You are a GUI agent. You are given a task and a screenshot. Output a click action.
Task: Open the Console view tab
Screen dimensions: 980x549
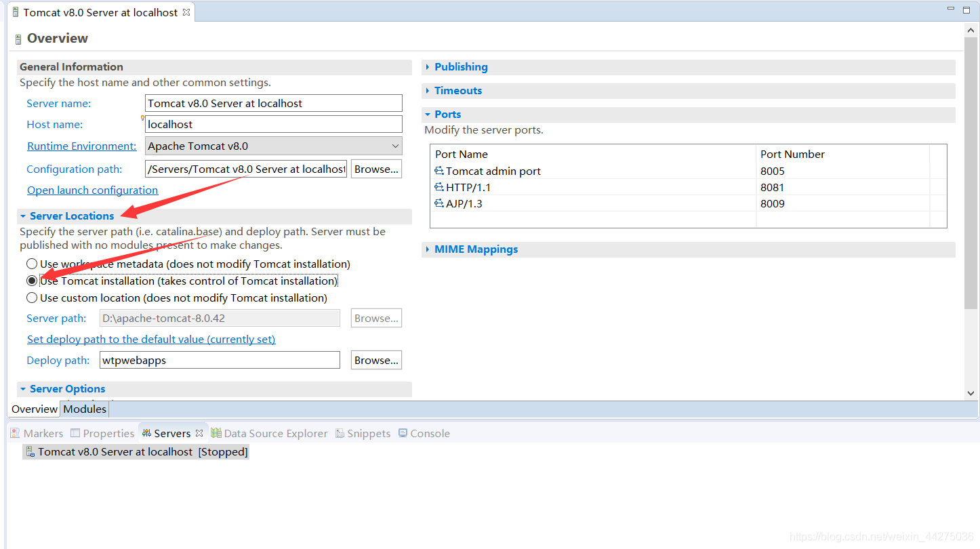(x=424, y=433)
